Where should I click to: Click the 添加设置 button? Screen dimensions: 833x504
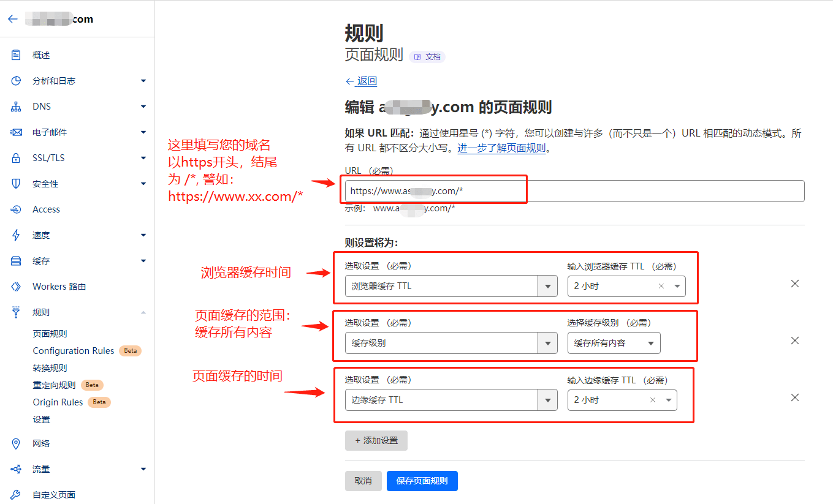coord(376,440)
